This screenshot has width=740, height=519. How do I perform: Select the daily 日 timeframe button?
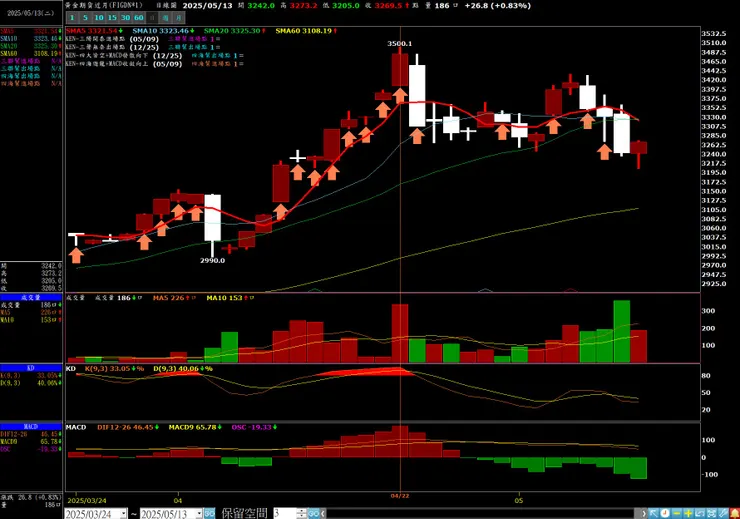pyautogui.click(x=151, y=17)
